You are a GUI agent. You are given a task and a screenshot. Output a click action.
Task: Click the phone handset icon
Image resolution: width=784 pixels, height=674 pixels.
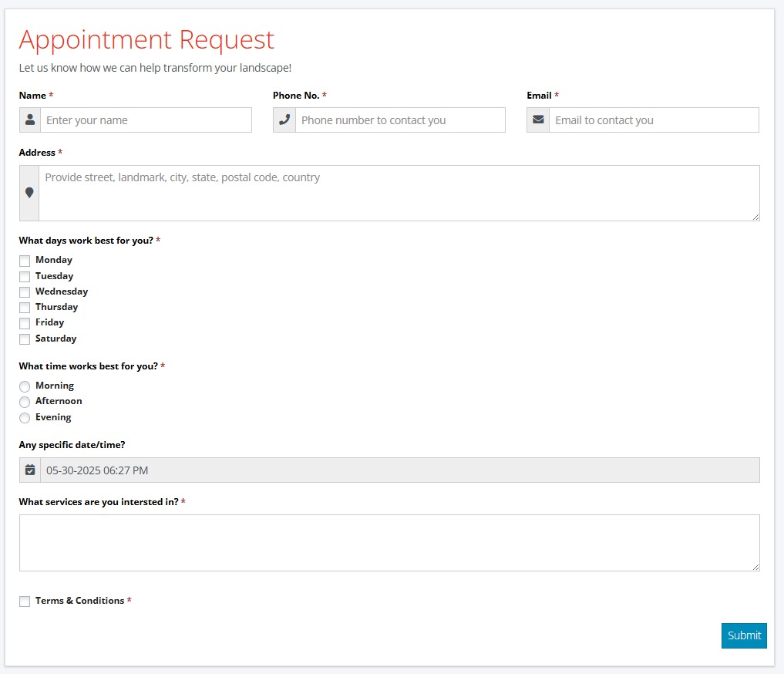284,120
